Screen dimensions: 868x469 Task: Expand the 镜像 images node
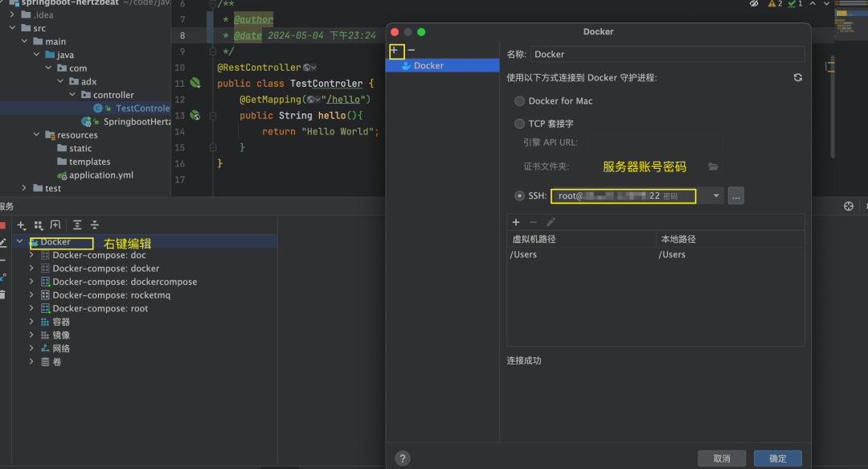31,335
